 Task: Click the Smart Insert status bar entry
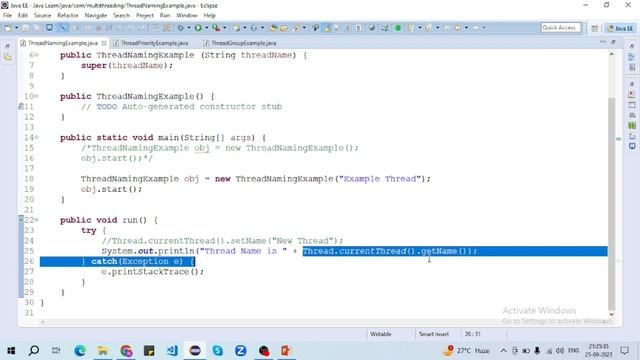[x=434, y=334]
